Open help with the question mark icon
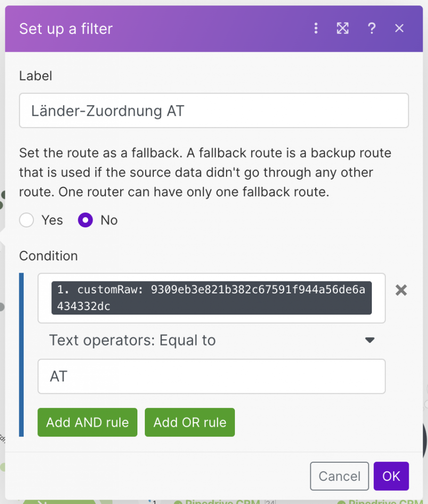Viewport: 428px width, 504px height. 372,29
